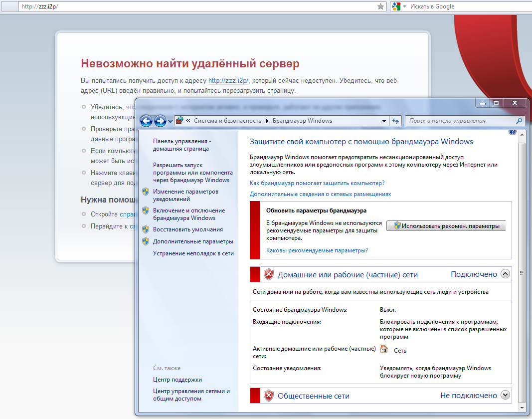Image resolution: width=532 pixels, height=419 pixels.
Task: Click red shield icon of private networks section
Action: 269,274
